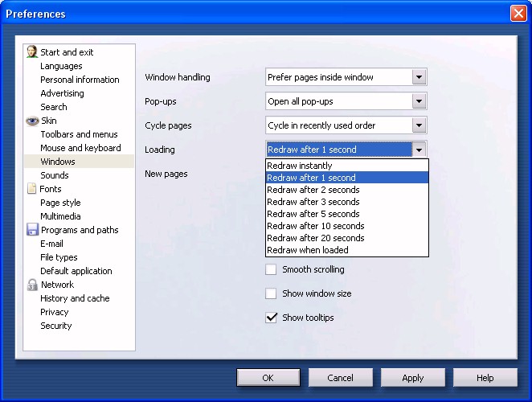Image resolution: width=532 pixels, height=402 pixels.
Task: Click the Network padlock icon
Action: (32, 285)
